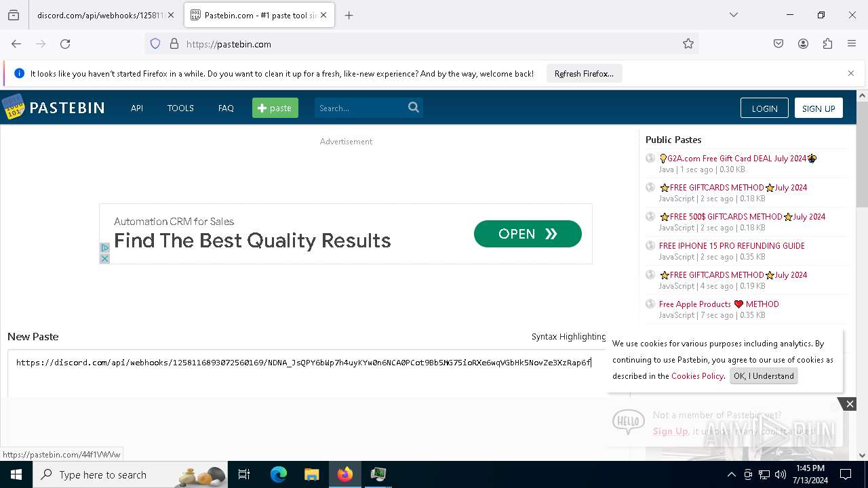
Task: Click the LOGIN button
Action: [x=764, y=108]
